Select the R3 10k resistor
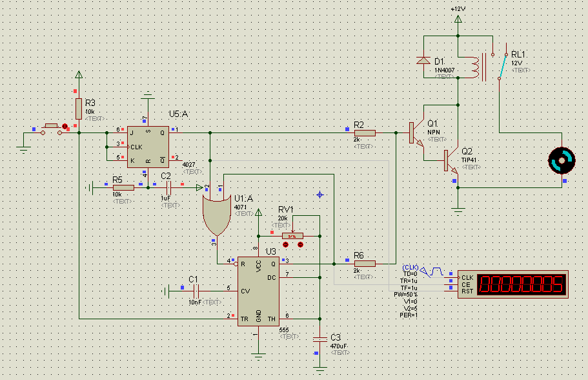The width and height of the screenshot is (588, 380). point(78,109)
